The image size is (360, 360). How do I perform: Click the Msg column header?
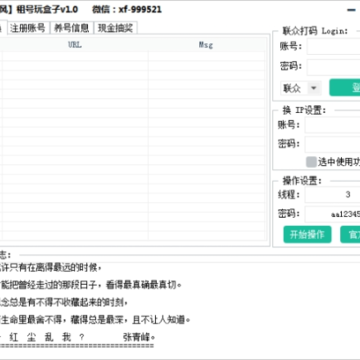(206, 45)
